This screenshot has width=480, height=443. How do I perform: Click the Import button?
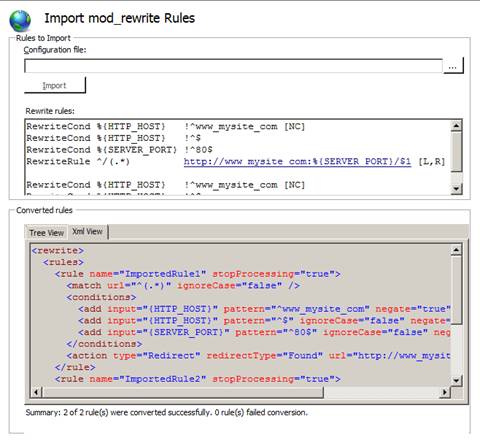tap(55, 85)
